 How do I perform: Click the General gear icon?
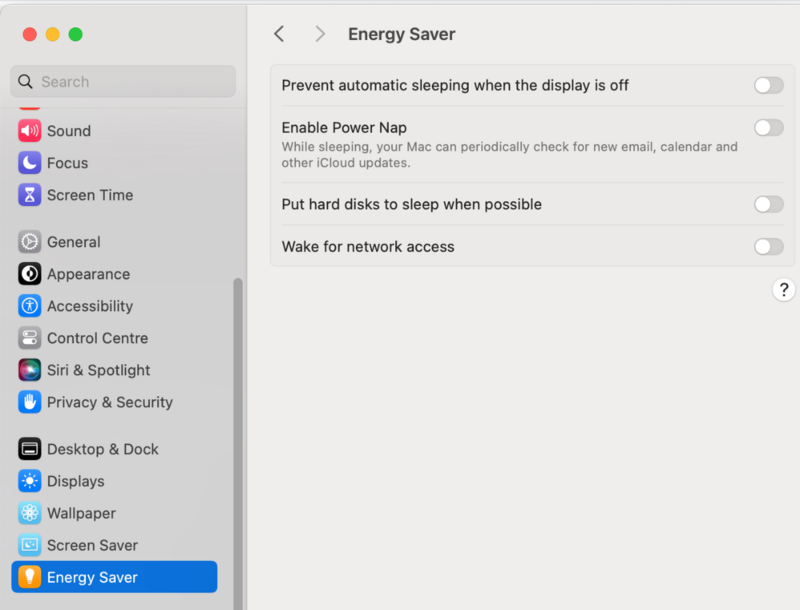(30, 242)
